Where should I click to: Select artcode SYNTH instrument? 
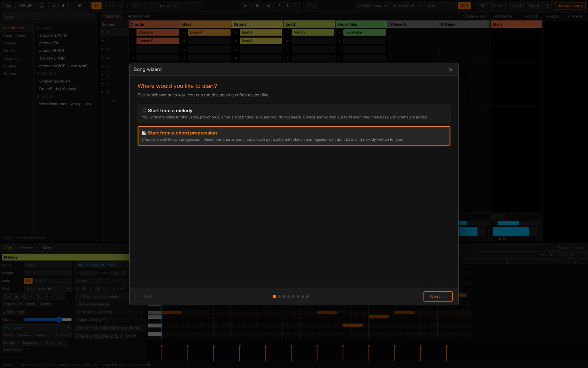click(53, 35)
